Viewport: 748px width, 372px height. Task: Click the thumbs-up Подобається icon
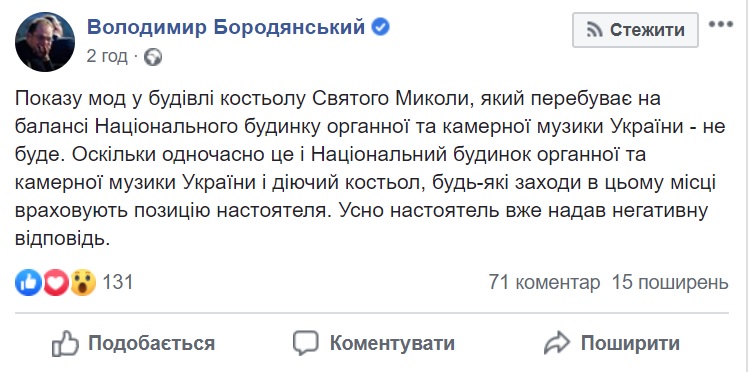(65, 343)
